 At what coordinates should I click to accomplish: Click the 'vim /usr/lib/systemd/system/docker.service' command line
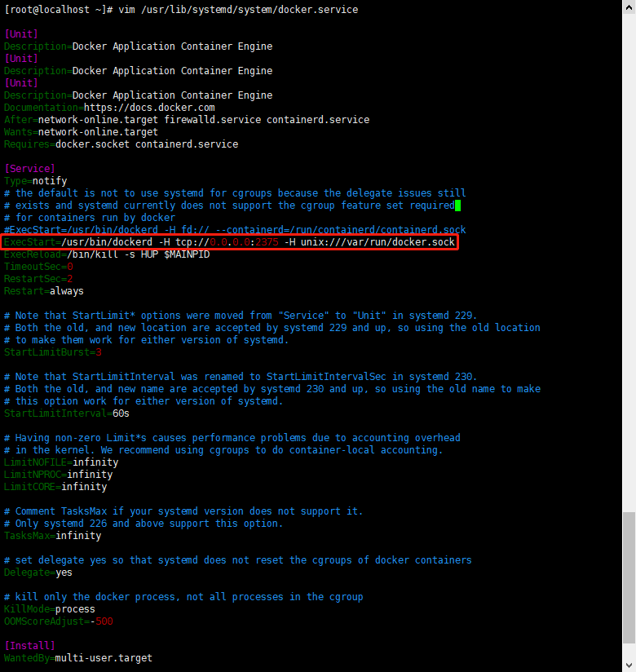coord(181,10)
